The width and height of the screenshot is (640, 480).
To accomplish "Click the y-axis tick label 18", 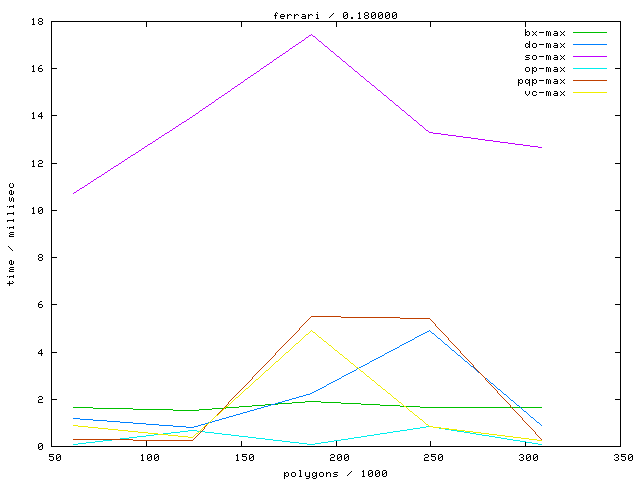I will (36, 21).
